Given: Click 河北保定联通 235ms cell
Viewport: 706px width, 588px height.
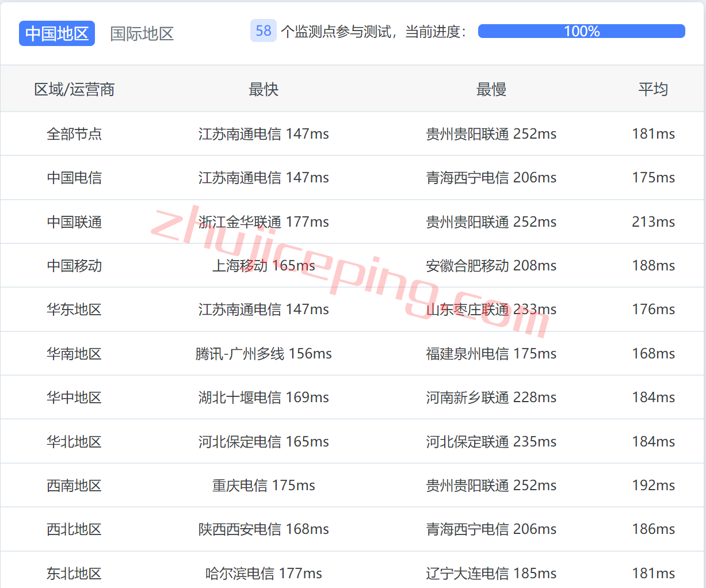Looking at the screenshot, I should [x=491, y=442].
